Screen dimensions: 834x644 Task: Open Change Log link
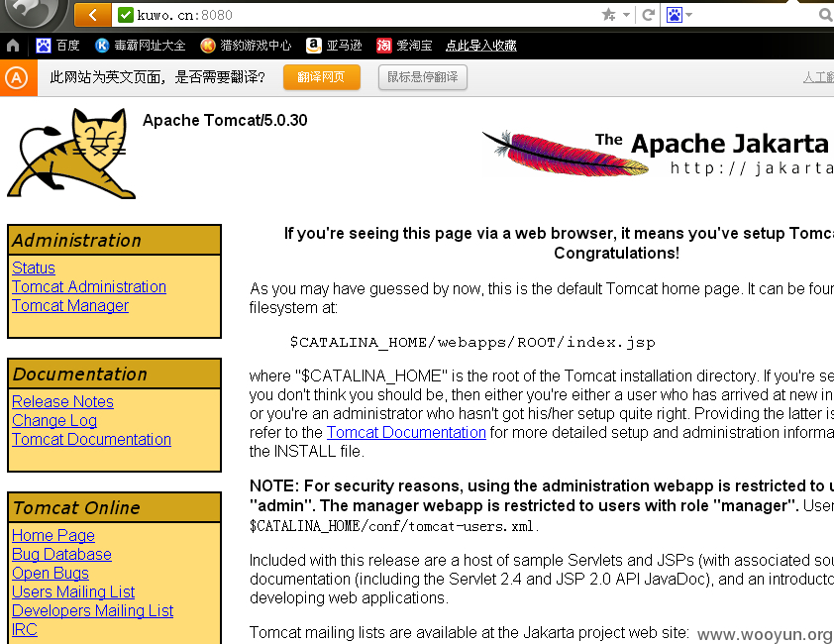(x=54, y=420)
